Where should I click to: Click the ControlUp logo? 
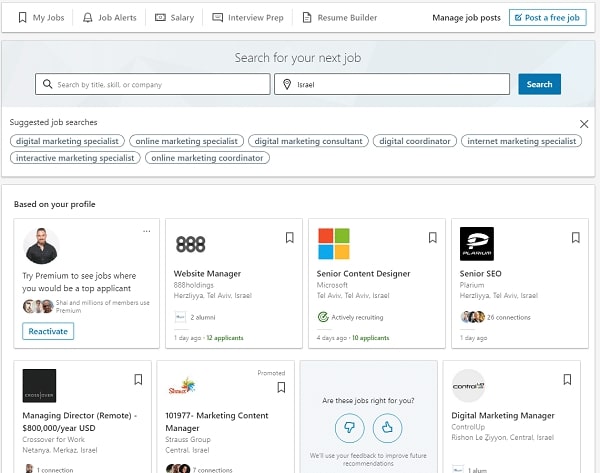tap(468, 386)
